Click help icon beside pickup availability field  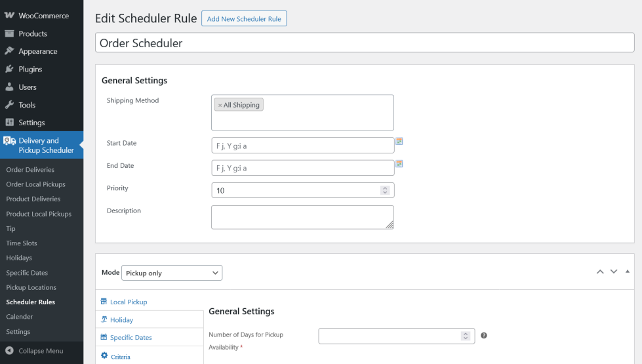click(x=484, y=336)
